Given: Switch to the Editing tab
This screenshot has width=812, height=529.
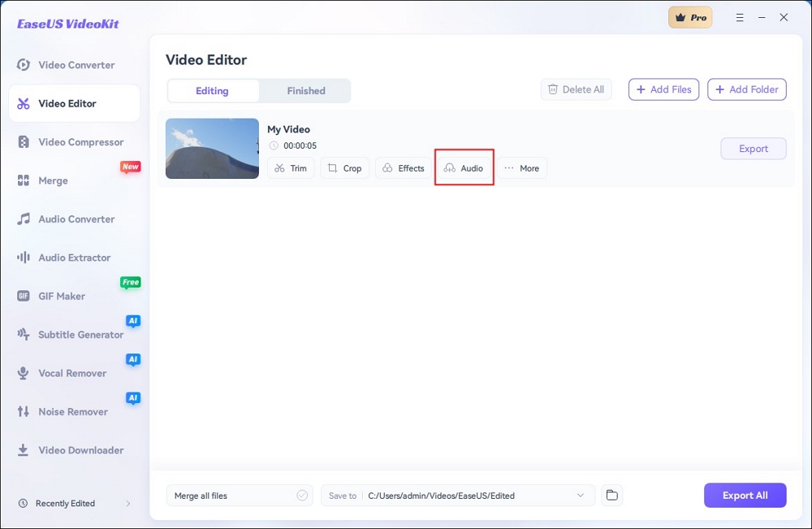Looking at the screenshot, I should click(x=212, y=91).
